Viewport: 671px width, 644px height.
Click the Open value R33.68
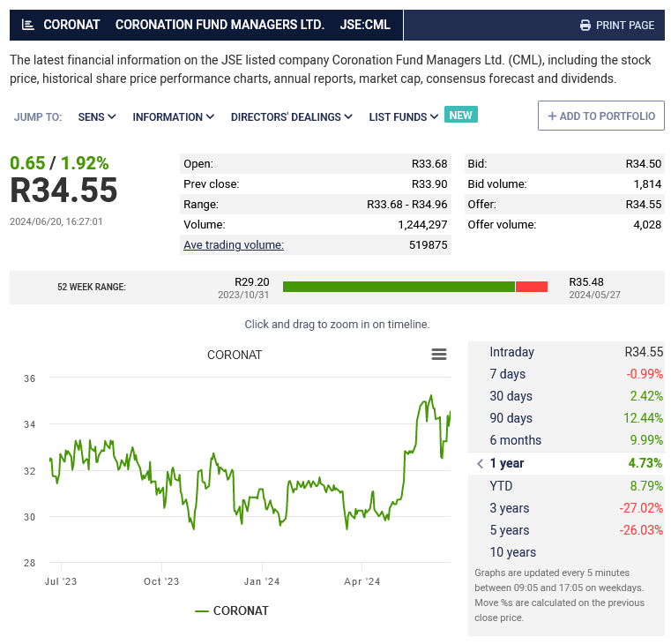click(429, 164)
